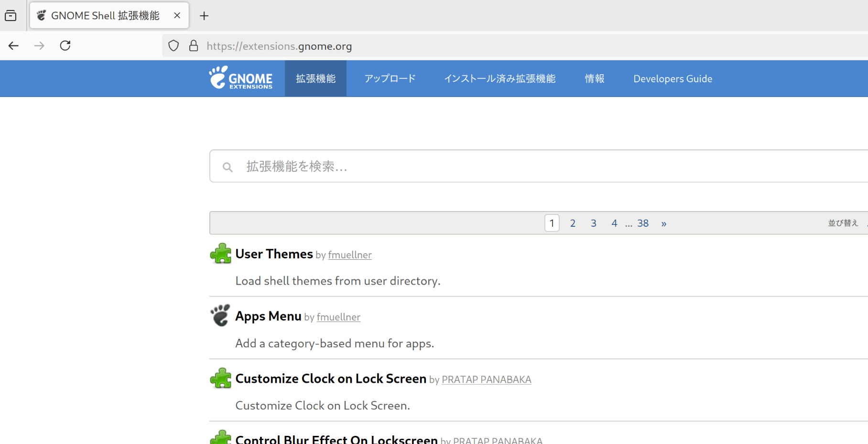Open Control Blur Effect On Lockscreen title
The image size is (868, 444).
tap(336, 439)
